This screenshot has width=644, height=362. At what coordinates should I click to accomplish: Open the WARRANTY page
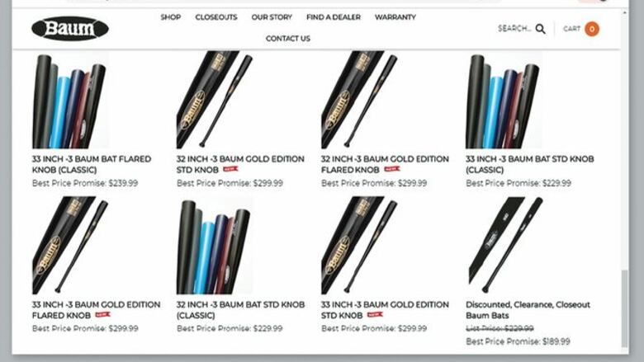(395, 17)
